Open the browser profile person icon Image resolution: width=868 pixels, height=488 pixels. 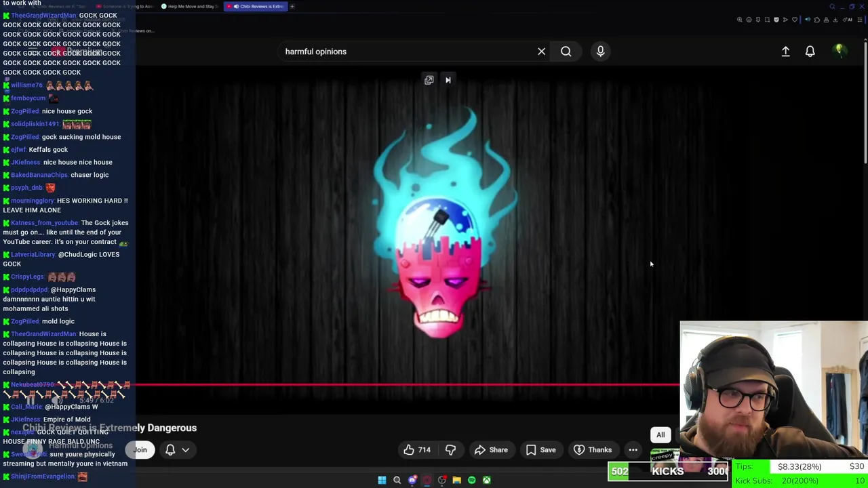[x=826, y=20]
